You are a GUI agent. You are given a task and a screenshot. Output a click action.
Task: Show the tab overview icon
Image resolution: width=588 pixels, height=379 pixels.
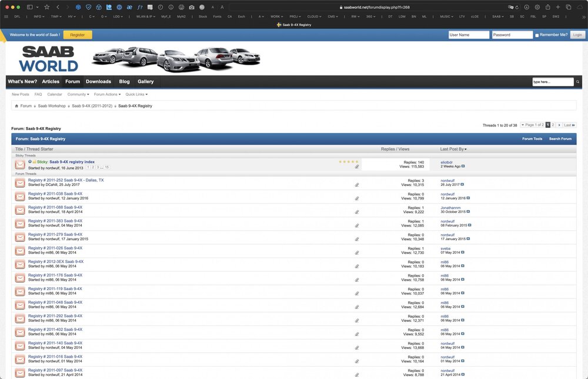tap(569, 7)
